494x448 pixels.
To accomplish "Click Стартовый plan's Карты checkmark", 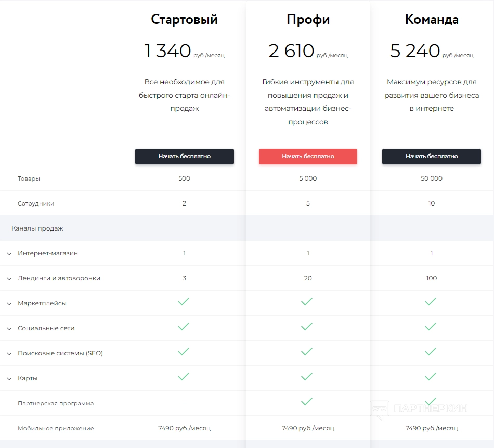I will point(184,377).
